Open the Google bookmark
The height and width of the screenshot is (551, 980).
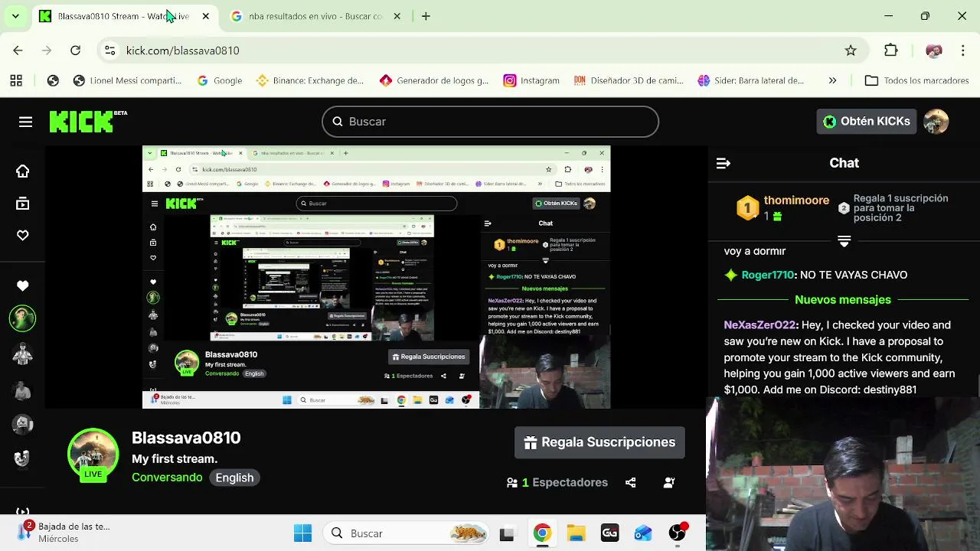click(x=220, y=80)
